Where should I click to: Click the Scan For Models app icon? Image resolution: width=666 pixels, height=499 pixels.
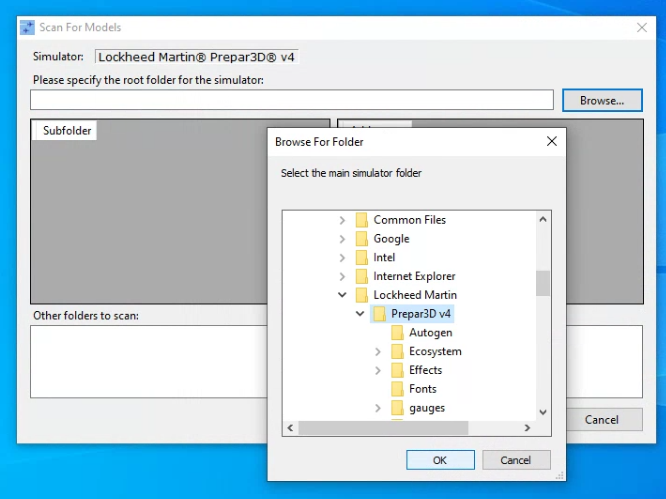[x=27, y=28]
